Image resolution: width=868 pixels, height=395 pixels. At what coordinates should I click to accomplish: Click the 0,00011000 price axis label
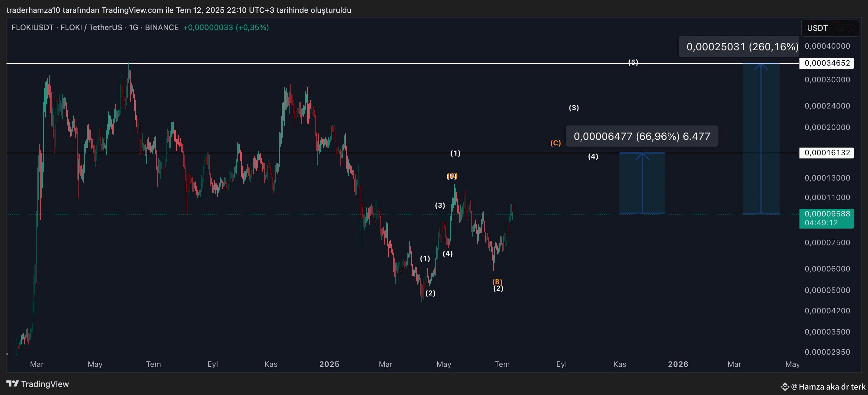pyautogui.click(x=827, y=197)
